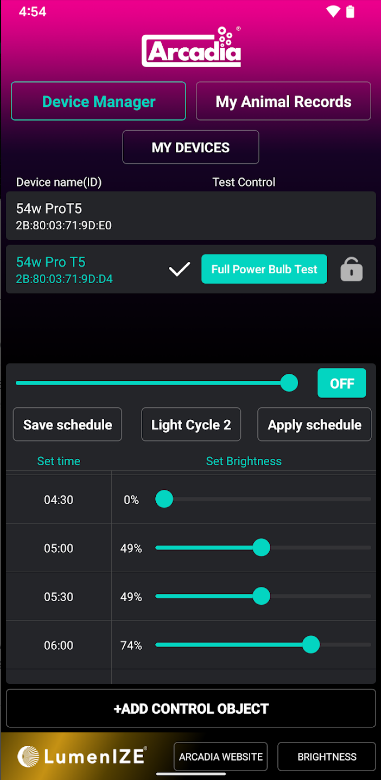Click Apply schedule button
The width and height of the screenshot is (381, 780).
(314, 424)
